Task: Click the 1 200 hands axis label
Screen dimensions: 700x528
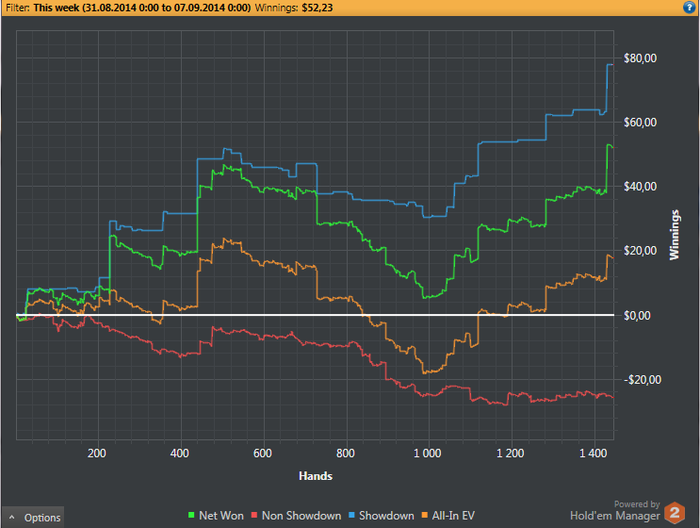Action: (510, 453)
